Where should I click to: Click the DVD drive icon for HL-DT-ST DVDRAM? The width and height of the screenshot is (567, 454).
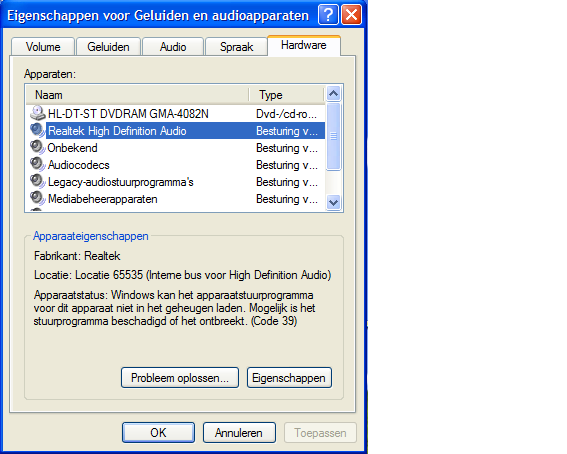tap(37, 113)
